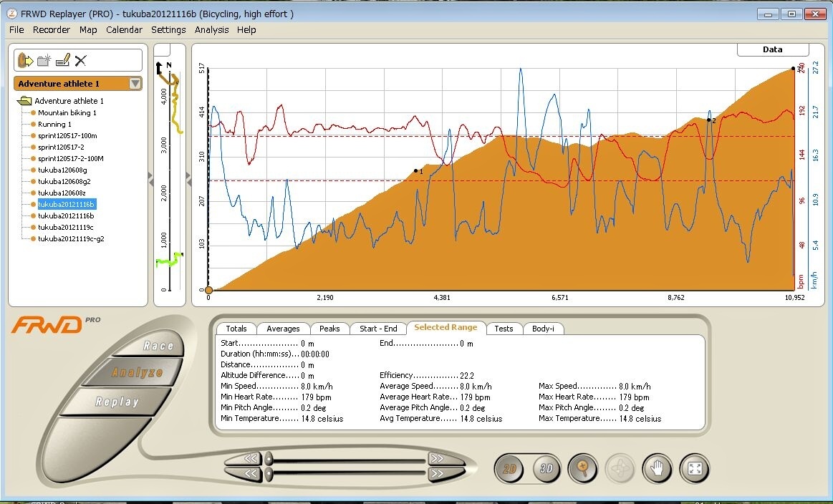Select sprint120517-100m in the tree
This screenshot has height=504, width=833.
pyautogui.click(x=67, y=136)
